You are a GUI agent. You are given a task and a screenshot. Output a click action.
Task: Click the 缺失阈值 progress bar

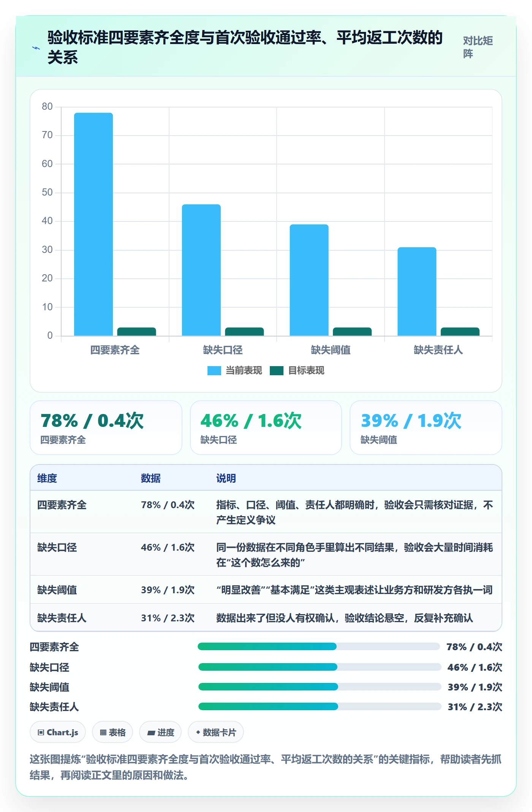(x=320, y=687)
